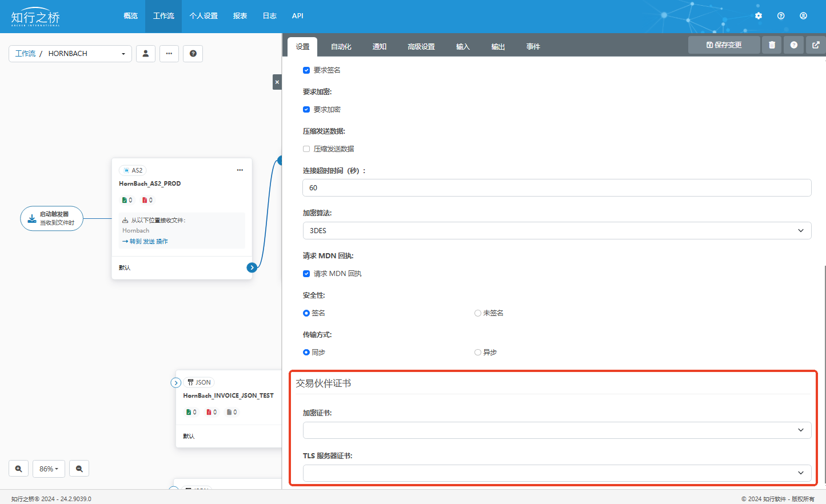Viewport: 826px width, 504px height.
Task: Select the 异步 radio button
Action: [x=478, y=353]
